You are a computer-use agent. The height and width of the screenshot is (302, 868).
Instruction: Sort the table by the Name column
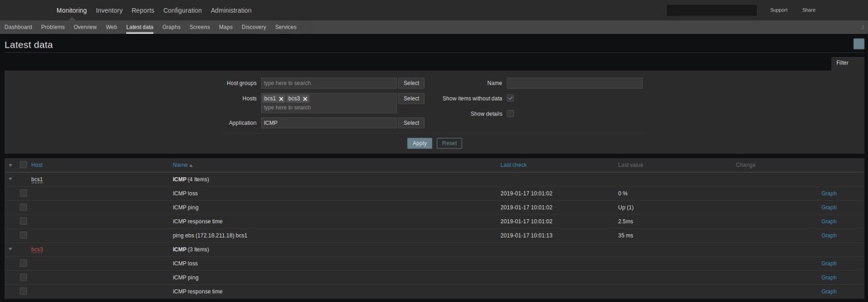click(180, 165)
